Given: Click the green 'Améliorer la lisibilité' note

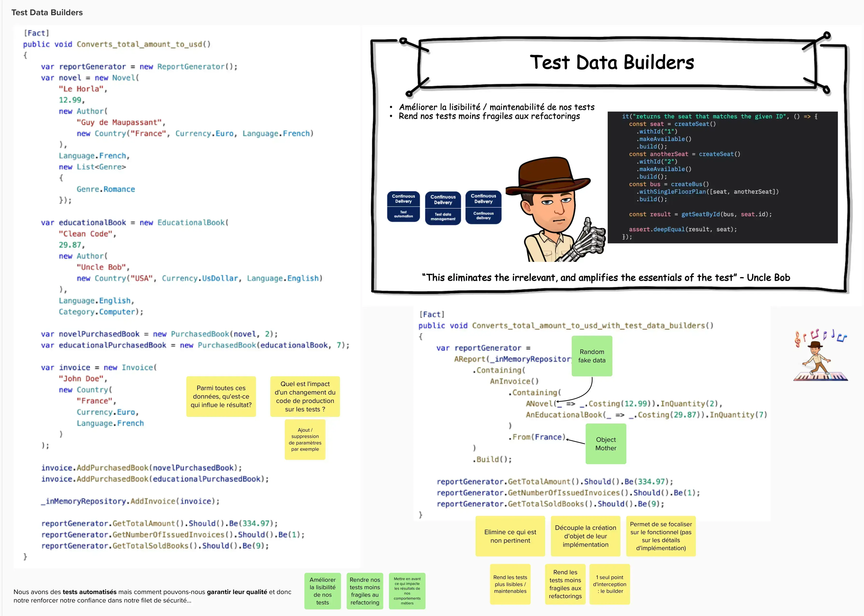Looking at the screenshot, I should (322, 591).
